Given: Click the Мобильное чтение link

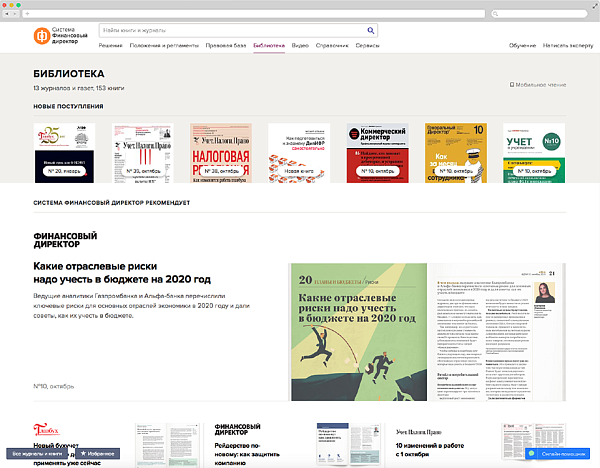Looking at the screenshot, I should tap(538, 85).
